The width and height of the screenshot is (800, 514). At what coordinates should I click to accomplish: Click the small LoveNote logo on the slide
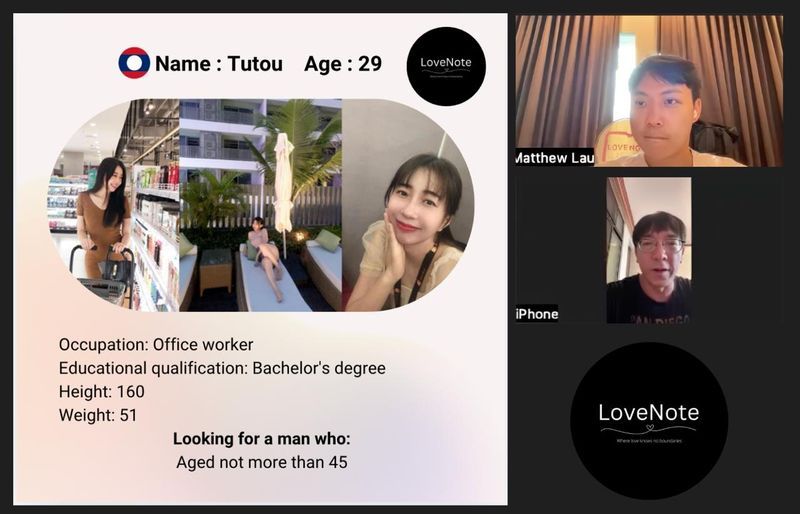tap(446, 66)
